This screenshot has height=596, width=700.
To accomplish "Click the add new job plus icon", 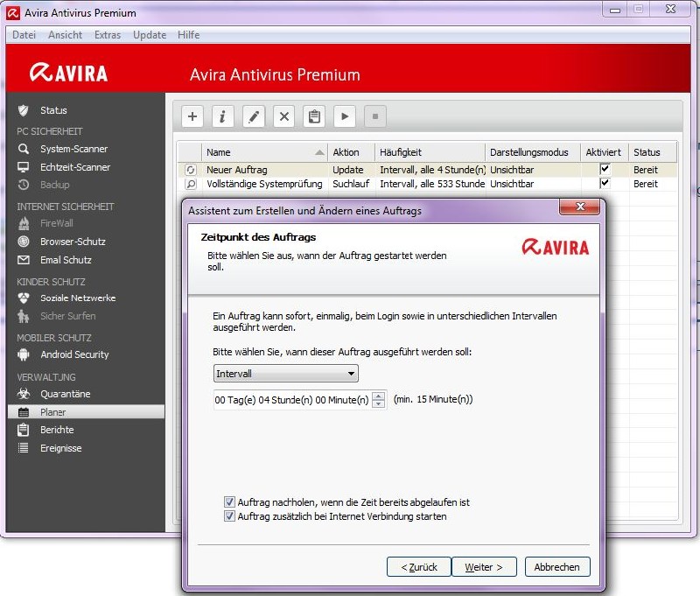I will click(193, 116).
